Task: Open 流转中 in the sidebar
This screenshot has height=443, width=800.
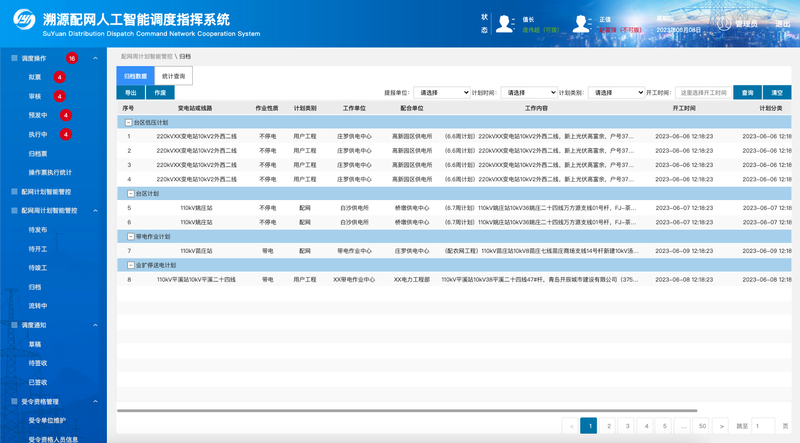Action: (38, 306)
